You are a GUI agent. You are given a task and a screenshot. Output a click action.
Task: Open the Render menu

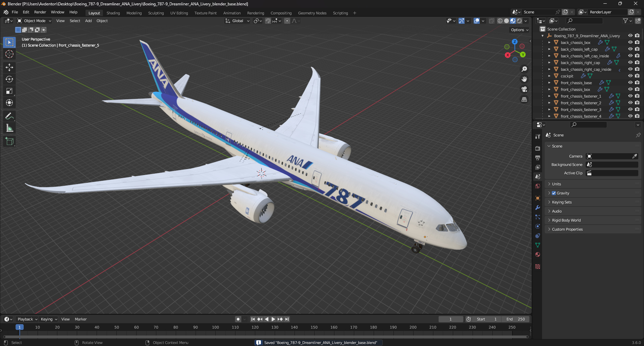tap(40, 12)
